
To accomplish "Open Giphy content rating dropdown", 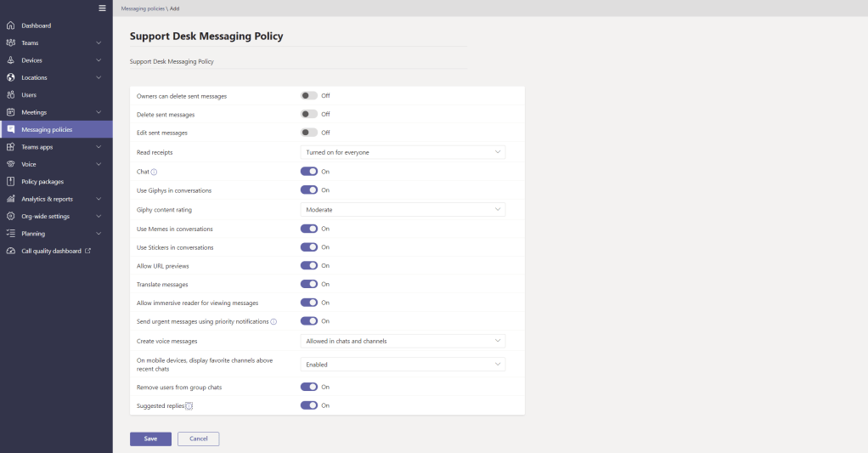I will pyautogui.click(x=403, y=209).
